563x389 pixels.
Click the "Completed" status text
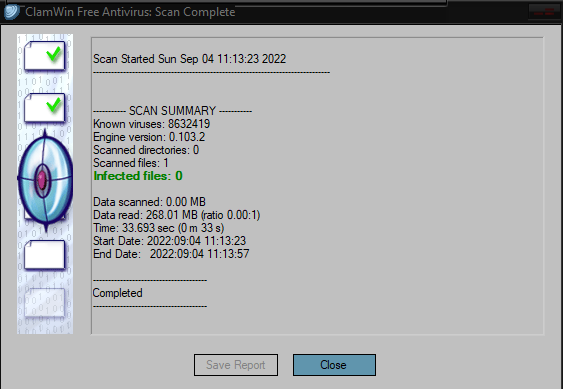[x=117, y=293]
